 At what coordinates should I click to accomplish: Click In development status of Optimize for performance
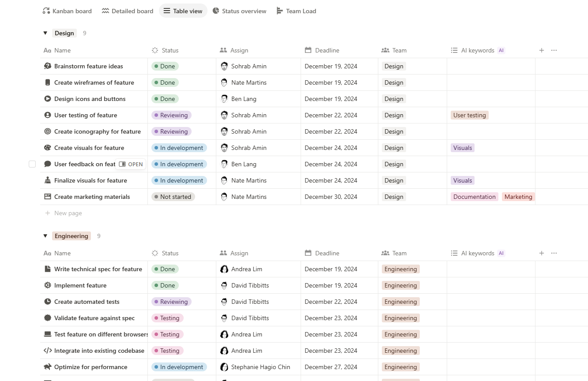click(x=179, y=367)
